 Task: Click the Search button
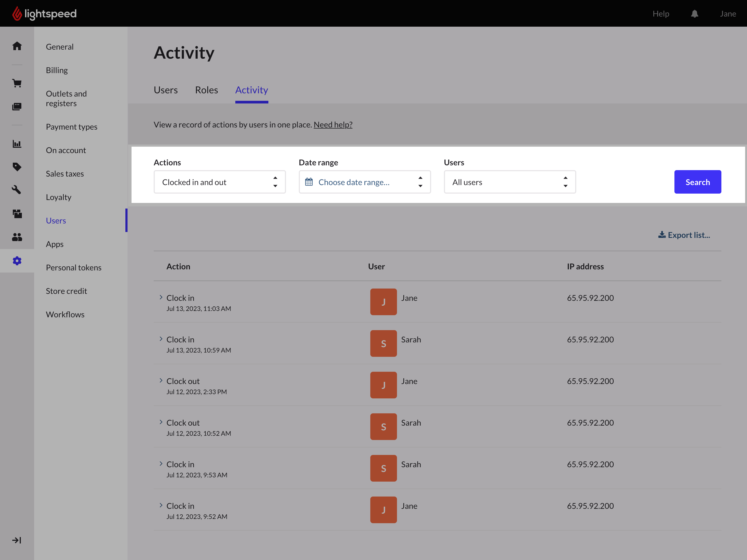tap(698, 182)
